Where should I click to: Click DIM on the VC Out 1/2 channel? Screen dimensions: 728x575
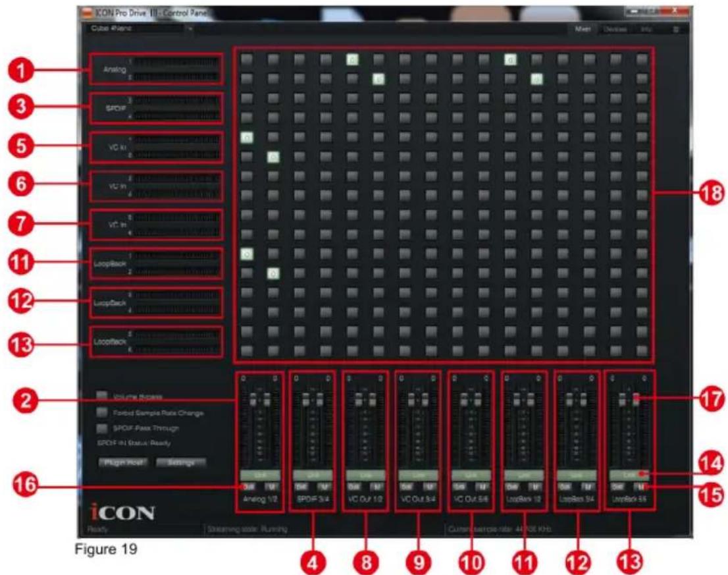tap(354, 487)
